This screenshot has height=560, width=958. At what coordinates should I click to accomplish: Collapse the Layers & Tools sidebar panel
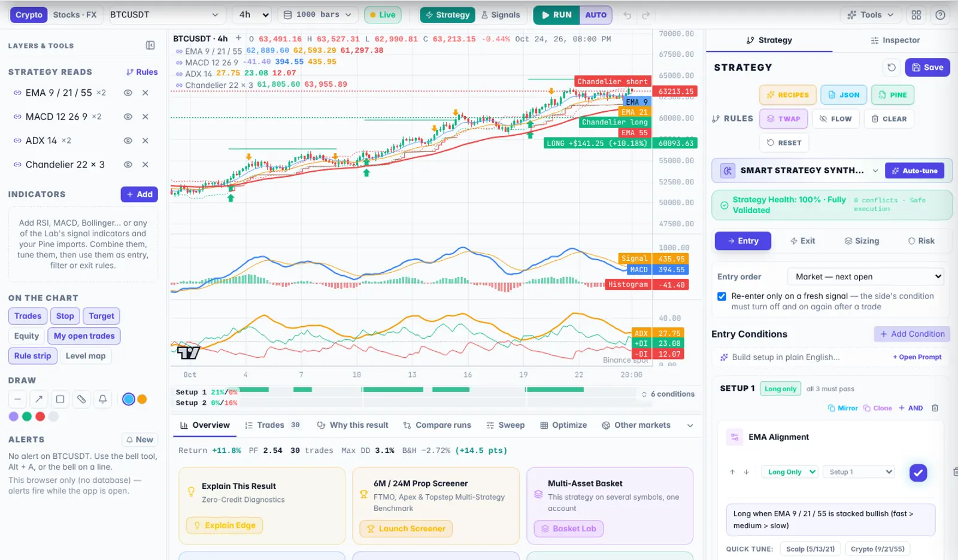point(150,45)
